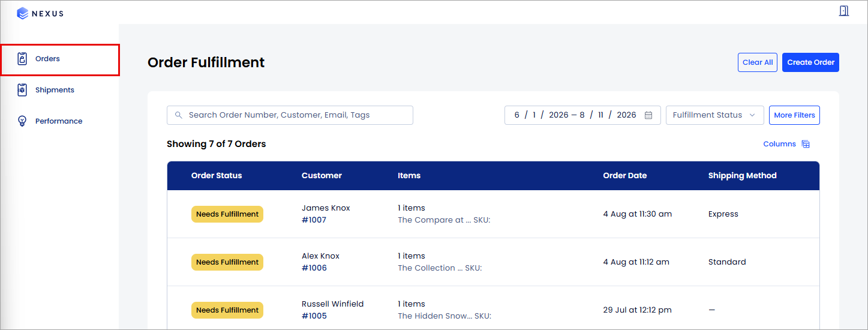
Task: Click the end date year 2026
Action: [626, 115]
